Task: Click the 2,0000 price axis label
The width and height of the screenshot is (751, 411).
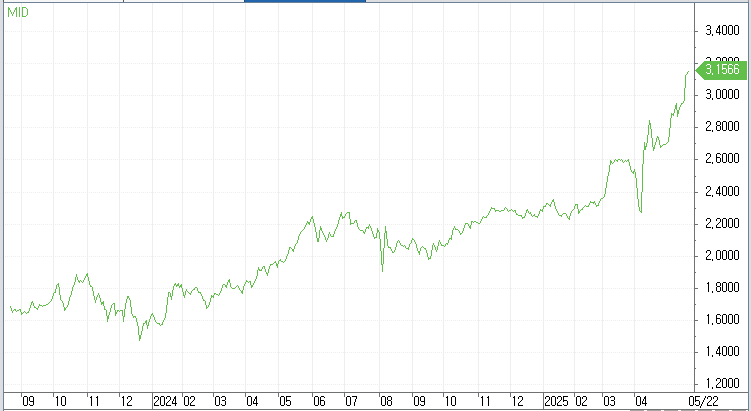Action: 722,256
